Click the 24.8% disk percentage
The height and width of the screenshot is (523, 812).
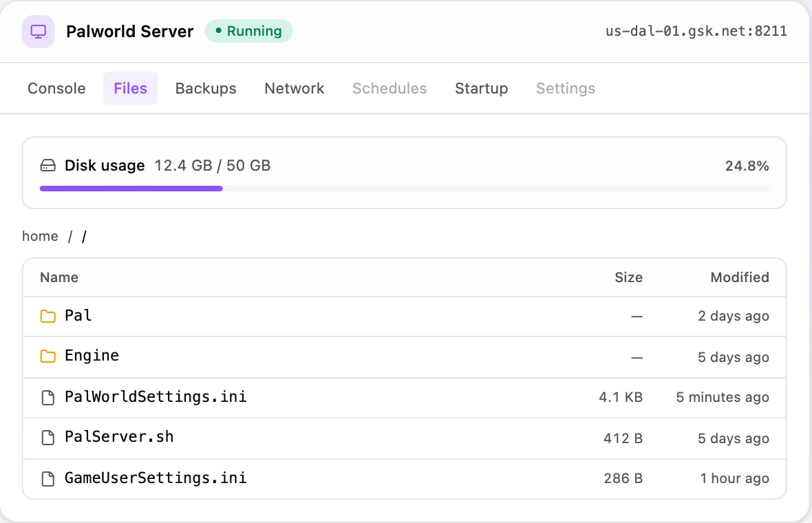tap(747, 167)
